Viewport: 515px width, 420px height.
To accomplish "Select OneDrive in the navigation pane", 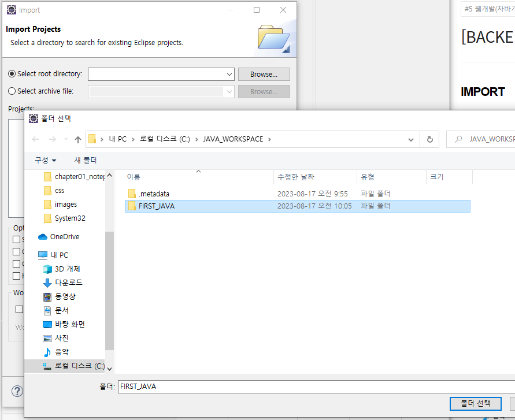I will pyautogui.click(x=58, y=236).
